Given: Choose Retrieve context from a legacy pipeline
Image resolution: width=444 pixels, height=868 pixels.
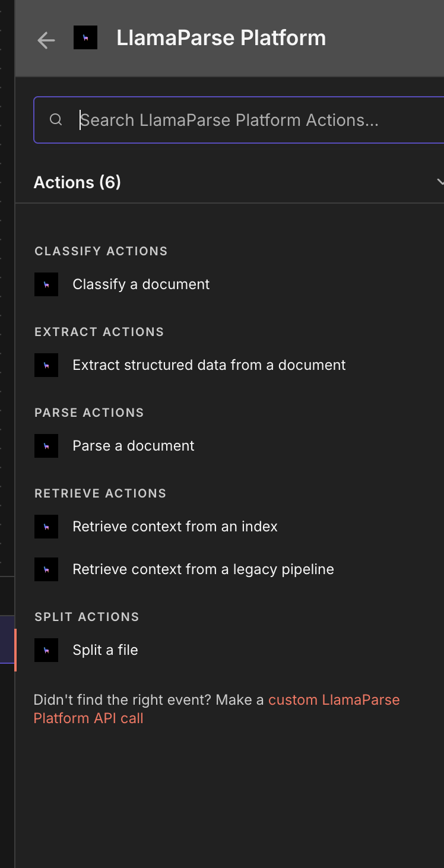Looking at the screenshot, I should click(x=203, y=569).
